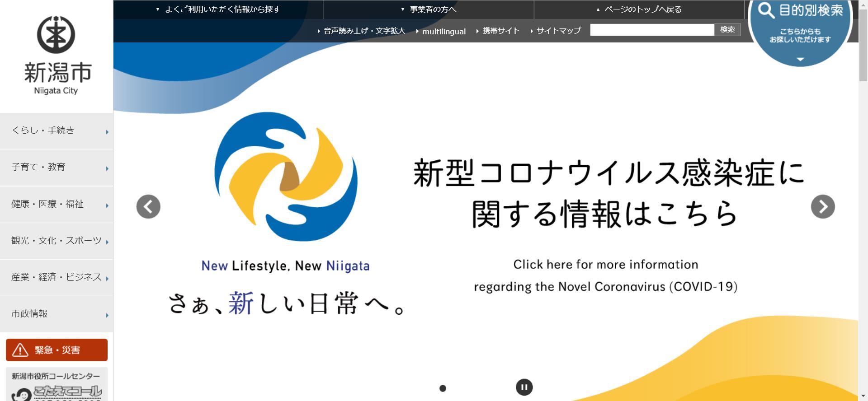Open よくご利用いただく情報から探す dropdown
Viewport: 868px width, 401px height.
(x=218, y=9)
